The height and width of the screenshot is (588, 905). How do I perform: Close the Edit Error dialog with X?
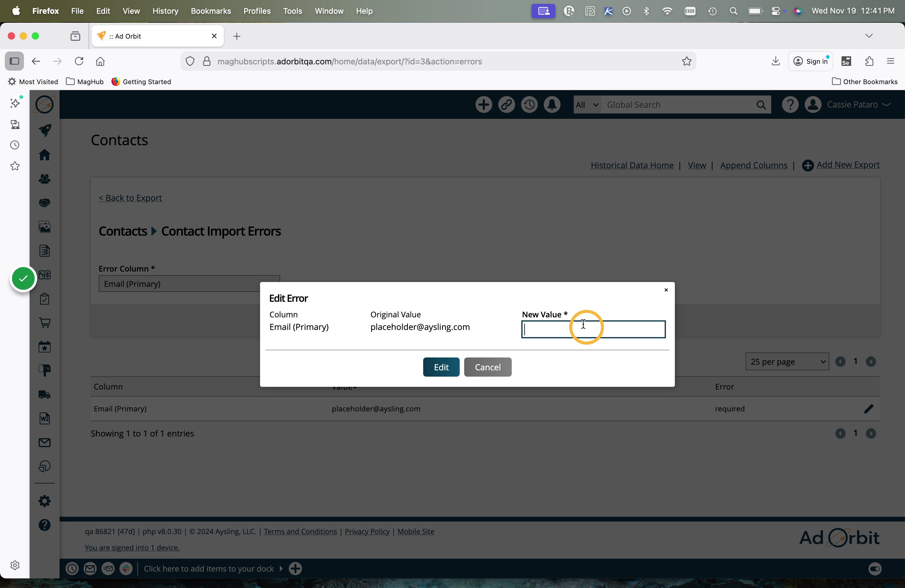666,290
